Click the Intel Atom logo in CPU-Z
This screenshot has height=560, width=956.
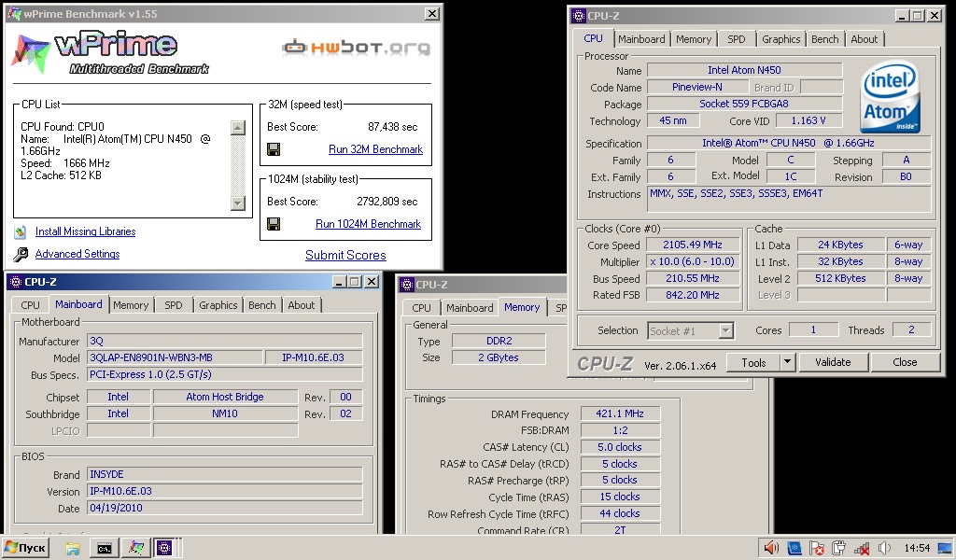click(890, 97)
